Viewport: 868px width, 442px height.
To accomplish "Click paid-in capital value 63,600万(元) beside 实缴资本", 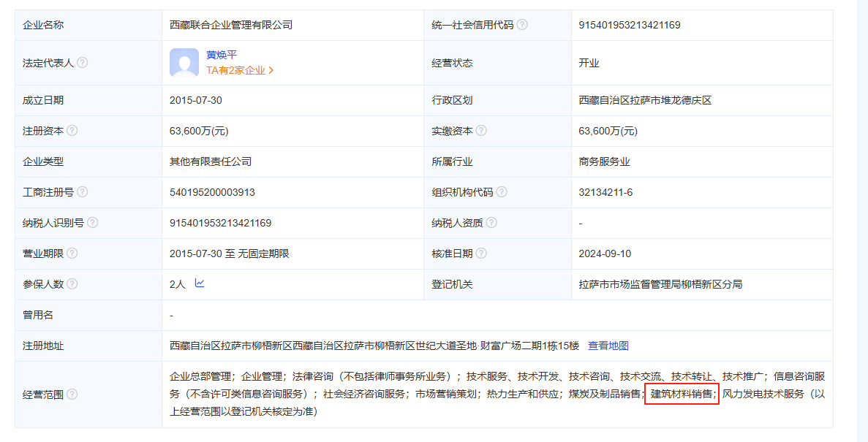I will pos(608,131).
